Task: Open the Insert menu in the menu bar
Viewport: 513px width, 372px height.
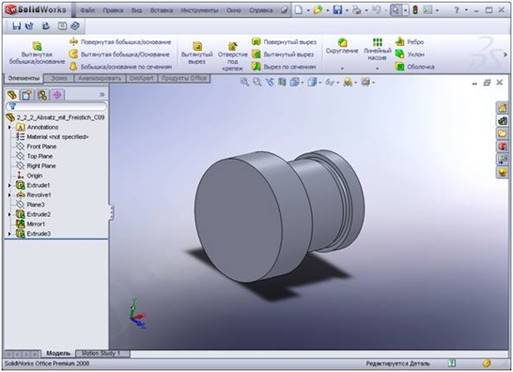Action: [161, 10]
